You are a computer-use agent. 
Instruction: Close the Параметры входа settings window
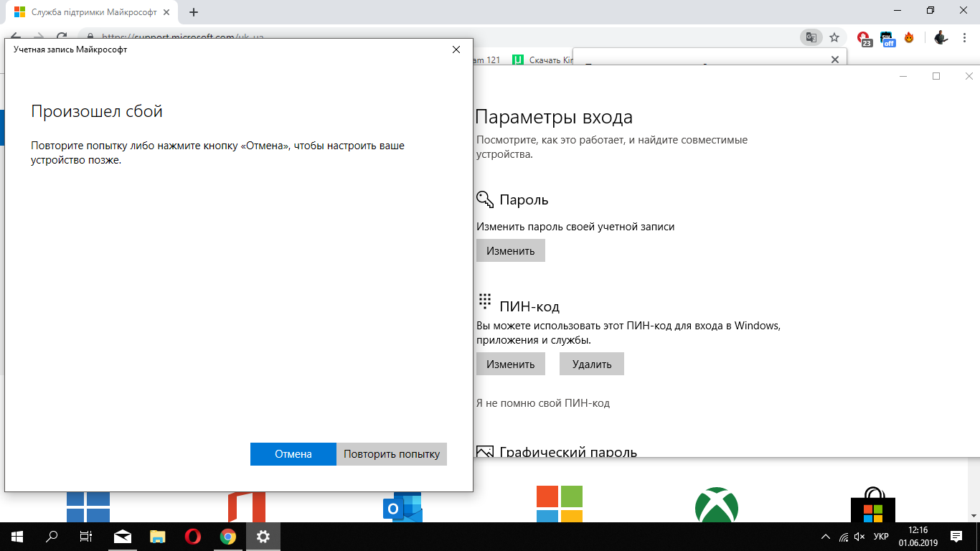[x=969, y=76]
